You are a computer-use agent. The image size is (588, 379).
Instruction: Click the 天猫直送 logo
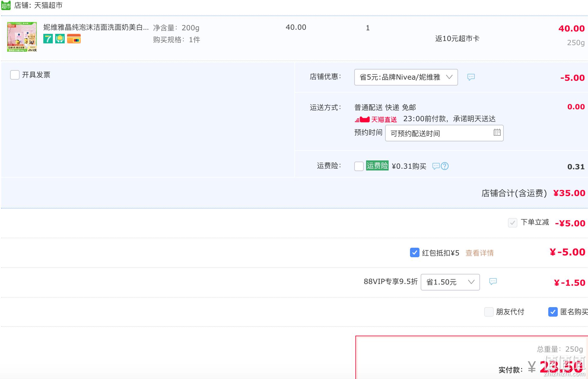pyautogui.click(x=376, y=119)
